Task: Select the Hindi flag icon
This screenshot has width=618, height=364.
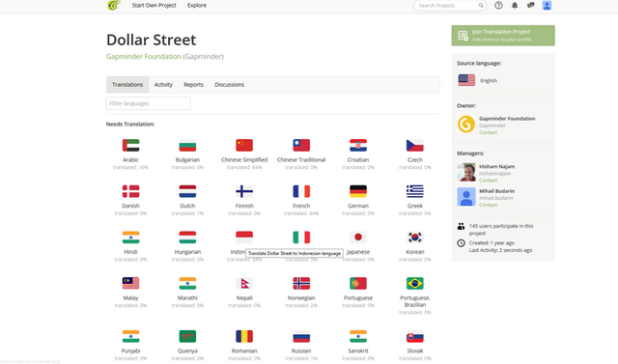Action: coord(131,238)
